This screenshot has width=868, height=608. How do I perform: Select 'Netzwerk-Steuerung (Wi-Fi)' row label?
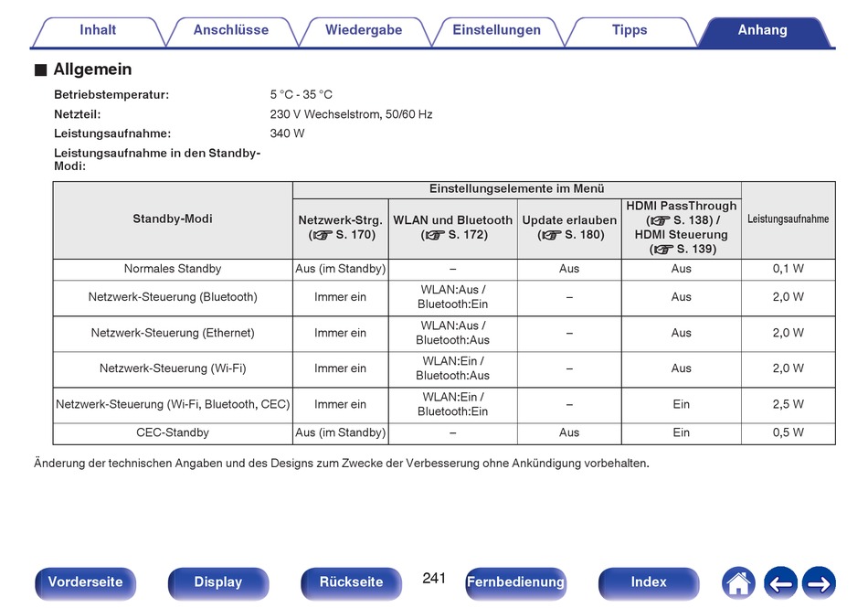(173, 368)
